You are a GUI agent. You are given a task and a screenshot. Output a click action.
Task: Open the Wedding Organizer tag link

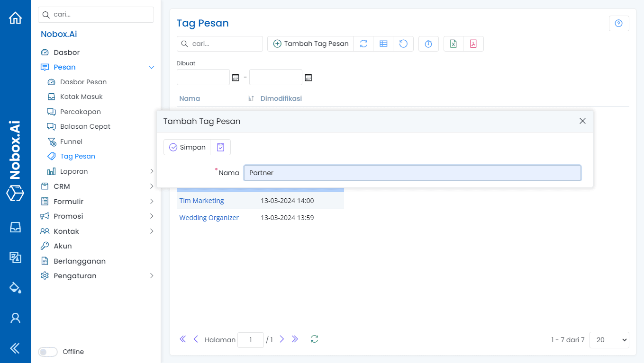[209, 218]
